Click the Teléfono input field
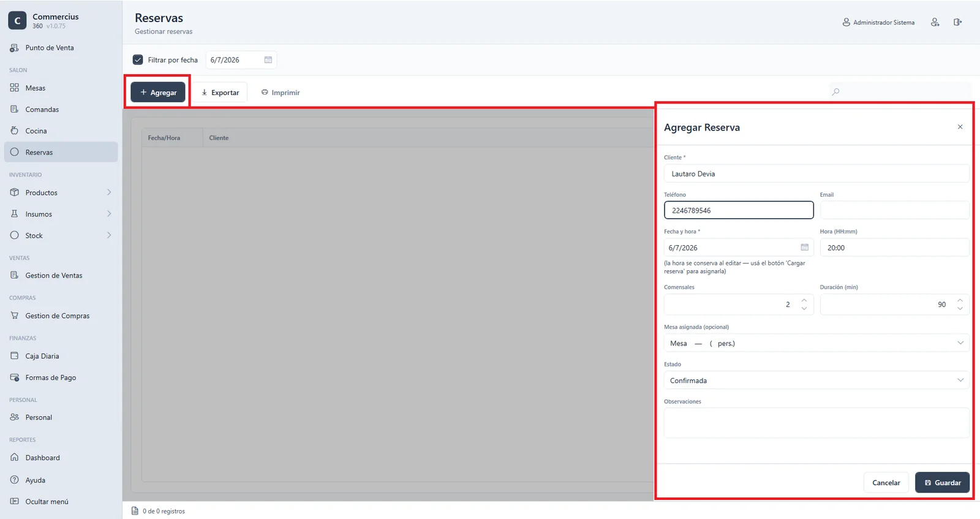Screen dimensions: 980x519 [739, 210]
